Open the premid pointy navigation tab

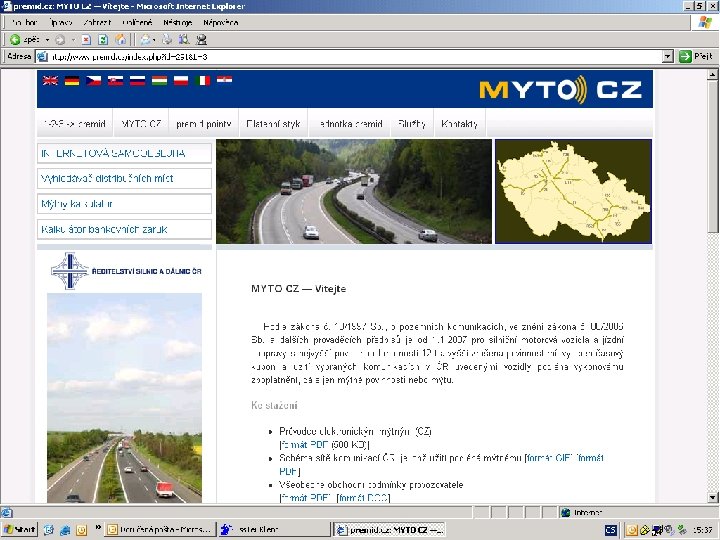203,124
